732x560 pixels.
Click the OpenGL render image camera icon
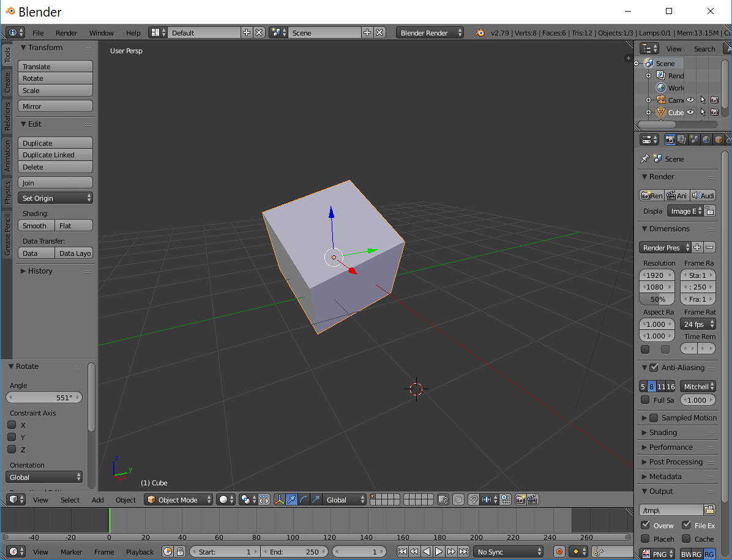(x=520, y=500)
